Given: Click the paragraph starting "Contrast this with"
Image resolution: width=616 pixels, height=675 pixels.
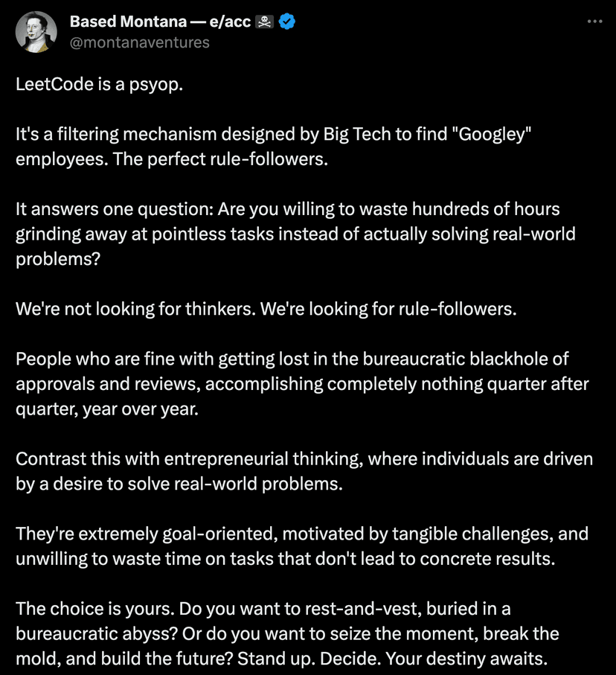Looking at the screenshot, I should (x=304, y=471).
